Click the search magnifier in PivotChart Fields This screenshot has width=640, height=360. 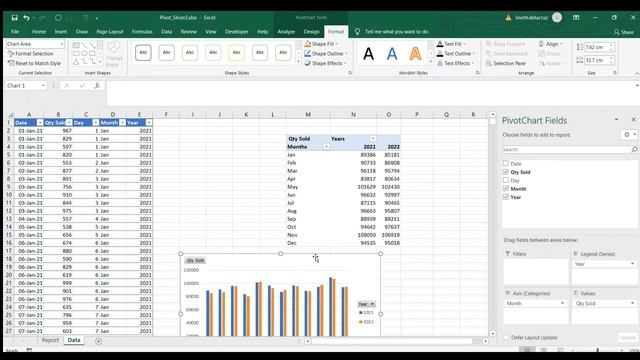pos(634,150)
